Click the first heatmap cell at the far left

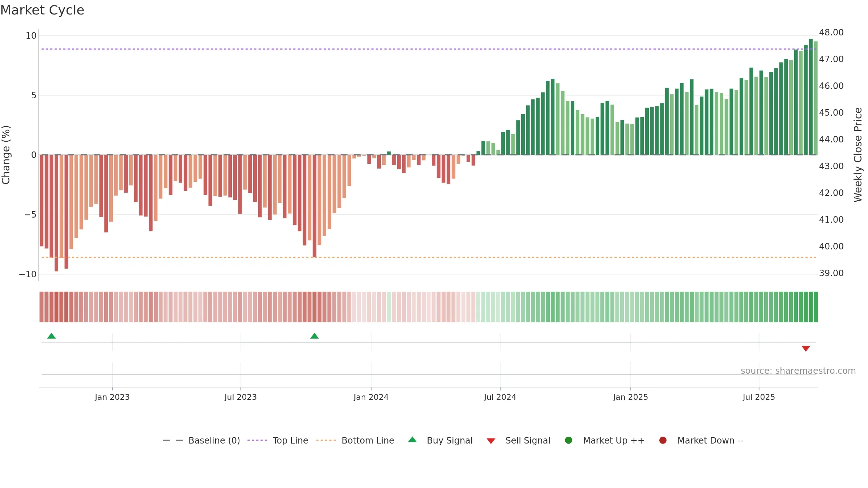click(42, 307)
